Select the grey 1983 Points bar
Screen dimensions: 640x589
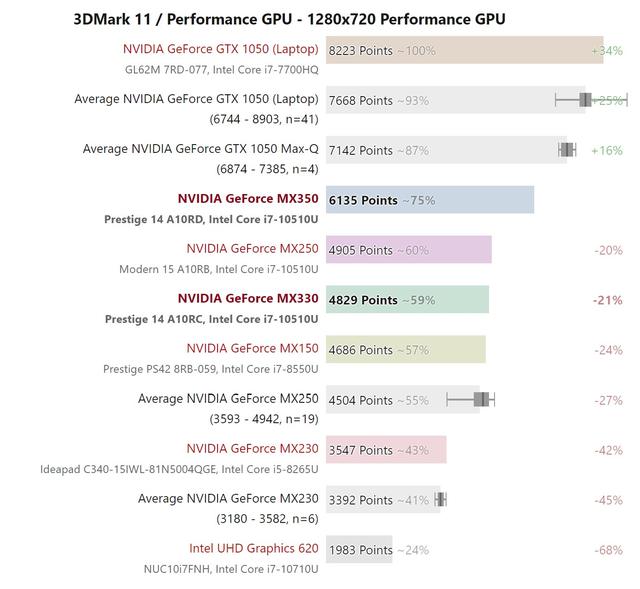359,549
